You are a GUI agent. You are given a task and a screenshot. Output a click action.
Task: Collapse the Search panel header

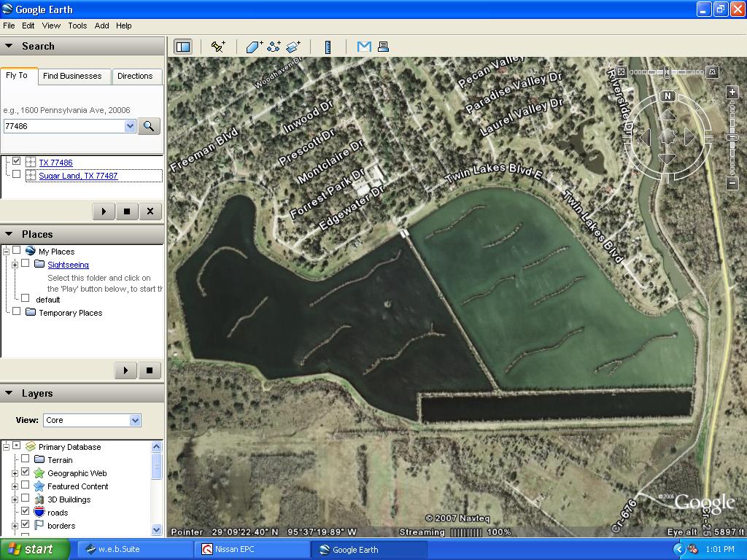click(9, 46)
